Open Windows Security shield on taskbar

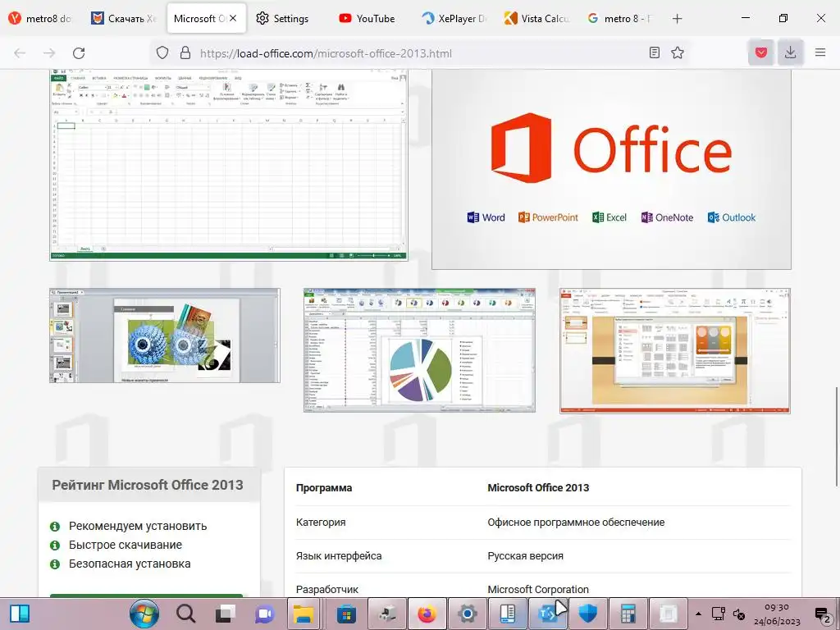[x=587, y=614]
